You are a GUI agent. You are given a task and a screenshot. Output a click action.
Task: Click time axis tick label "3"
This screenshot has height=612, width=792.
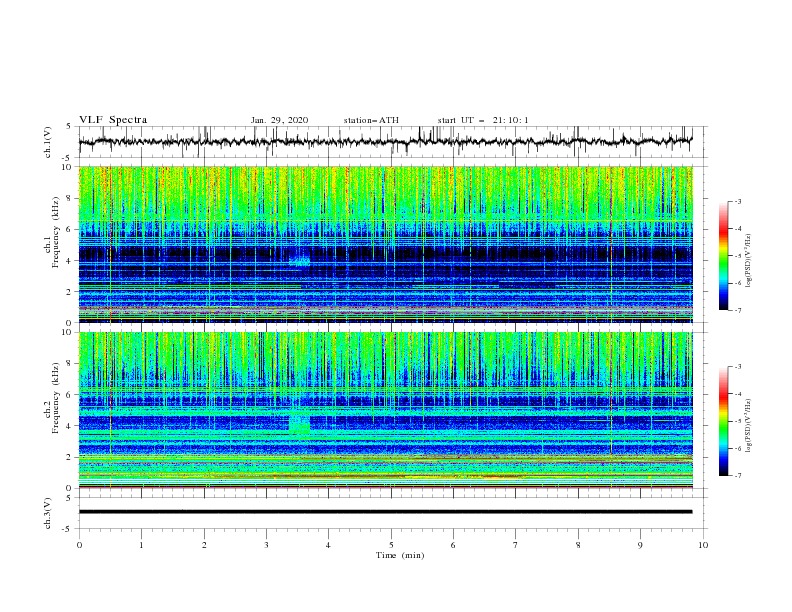(x=266, y=545)
